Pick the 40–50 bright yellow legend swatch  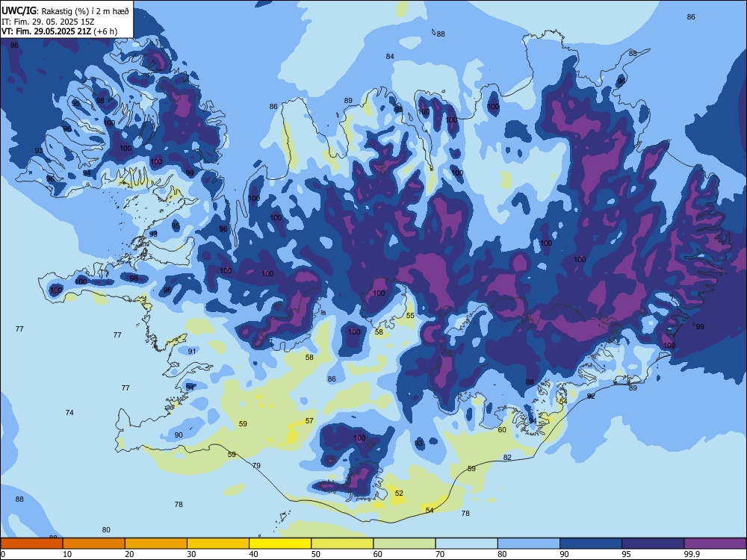click(280, 544)
